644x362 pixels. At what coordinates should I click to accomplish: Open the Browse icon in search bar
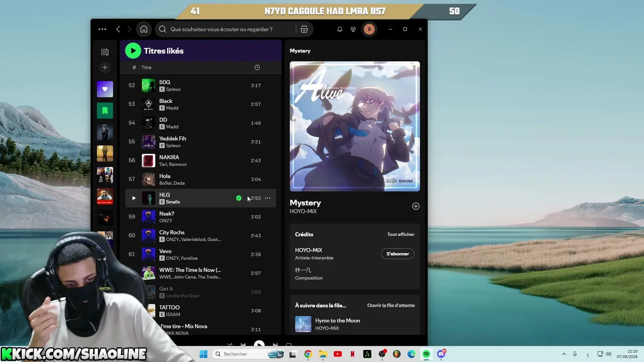click(x=304, y=29)
